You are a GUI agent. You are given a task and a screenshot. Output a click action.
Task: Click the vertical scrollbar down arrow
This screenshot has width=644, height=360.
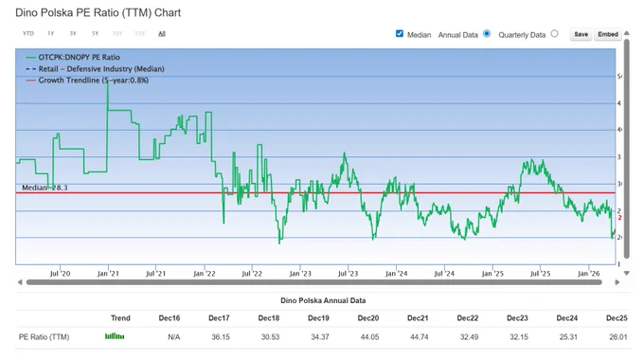627,273
